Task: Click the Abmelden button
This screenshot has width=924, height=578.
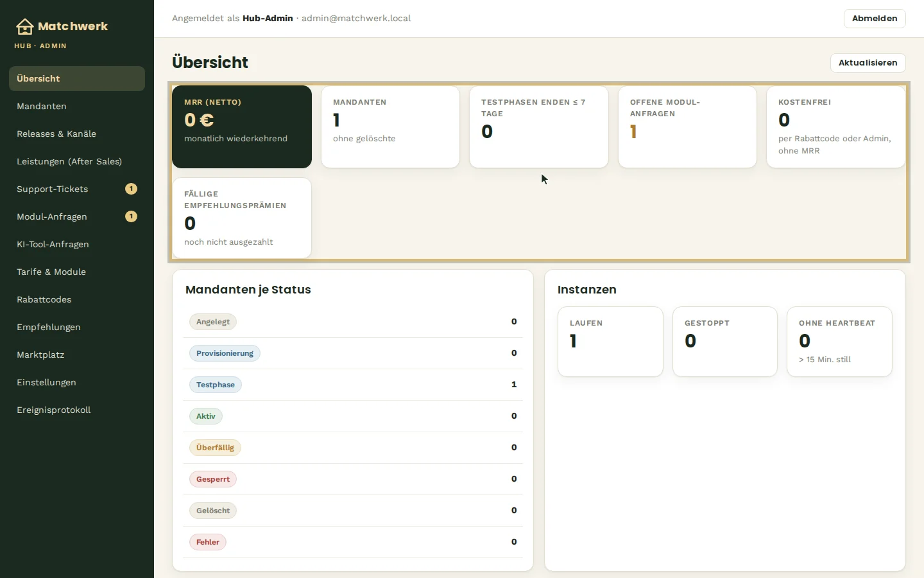Action: (875, 19)
